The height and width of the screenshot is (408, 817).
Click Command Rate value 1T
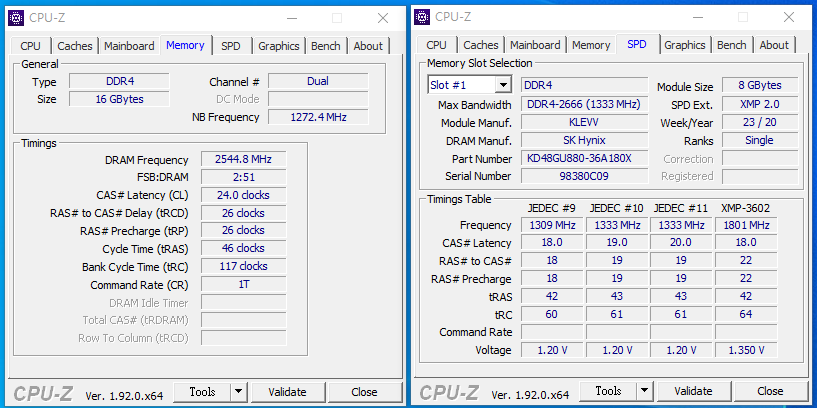click(x=243, y=285)
